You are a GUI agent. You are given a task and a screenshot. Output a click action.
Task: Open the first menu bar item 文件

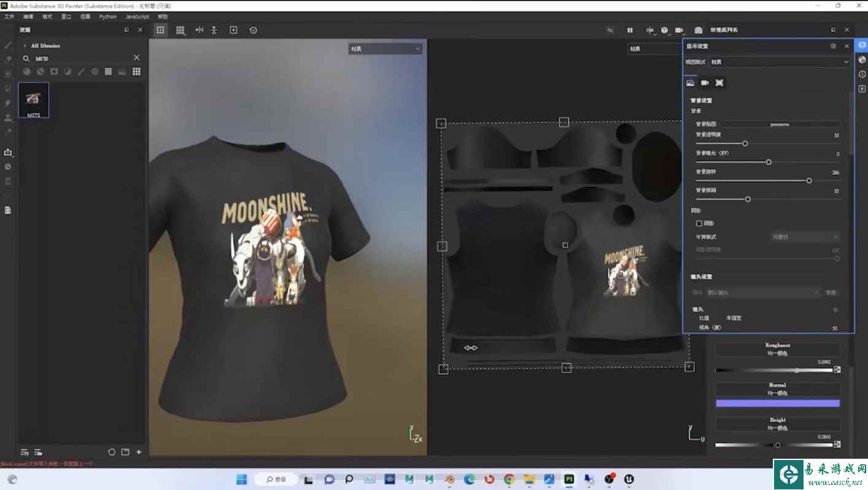[9, 17]
